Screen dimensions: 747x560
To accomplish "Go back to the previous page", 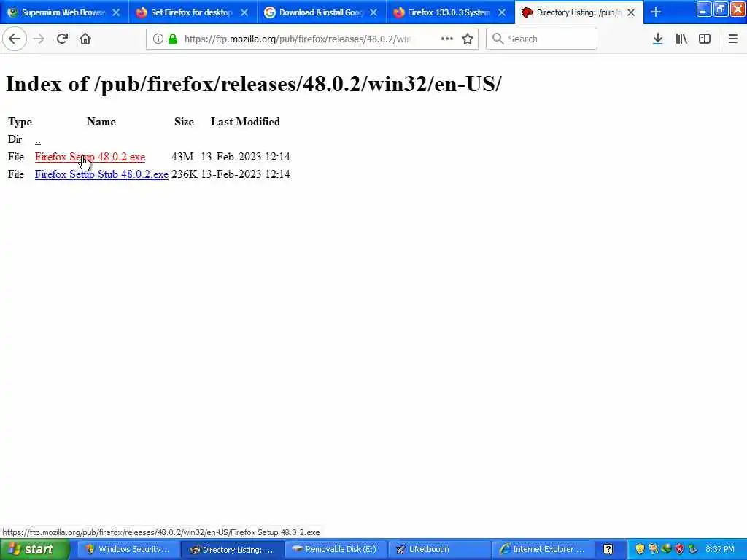I will coord(15,39).
